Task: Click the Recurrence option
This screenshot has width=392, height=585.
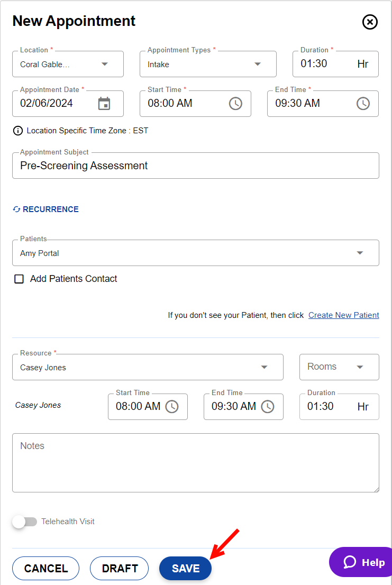Action: click(x=46, y=209)
